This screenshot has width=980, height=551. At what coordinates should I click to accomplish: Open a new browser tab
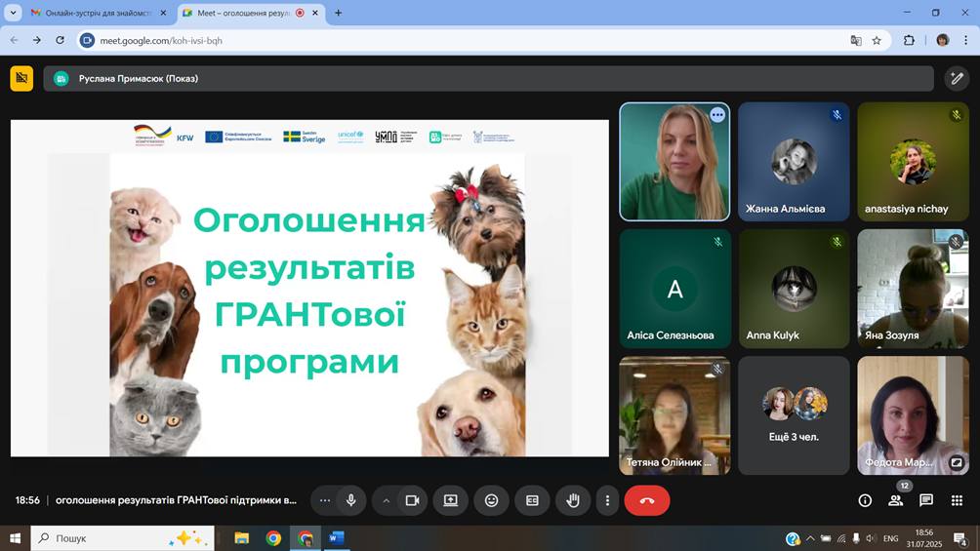[339, 14]
